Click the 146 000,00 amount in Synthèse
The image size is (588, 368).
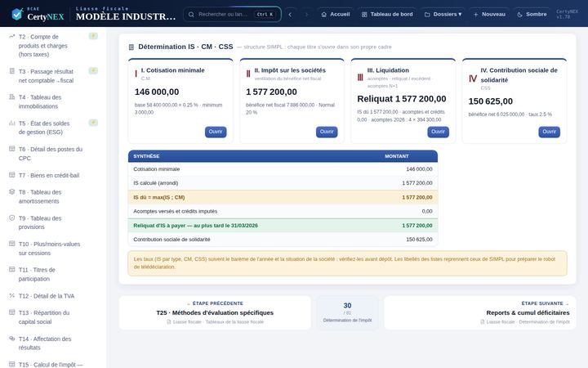[x=419, y=169]
